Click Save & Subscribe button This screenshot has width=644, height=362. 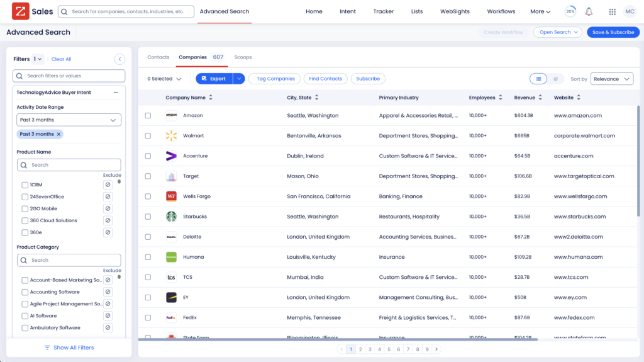[x=613, y=32]
